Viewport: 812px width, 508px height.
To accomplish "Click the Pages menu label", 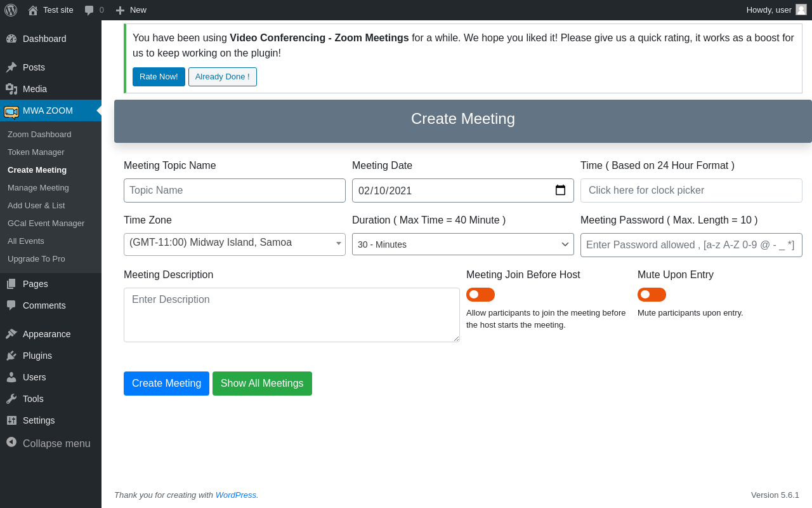I will (36, 284).
